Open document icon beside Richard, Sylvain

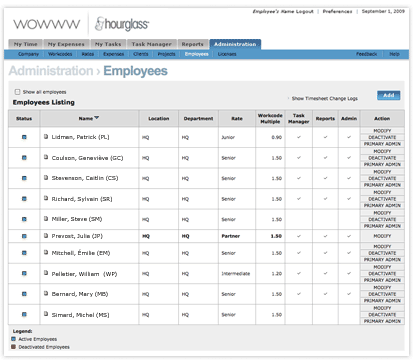[x=46, y=198]
